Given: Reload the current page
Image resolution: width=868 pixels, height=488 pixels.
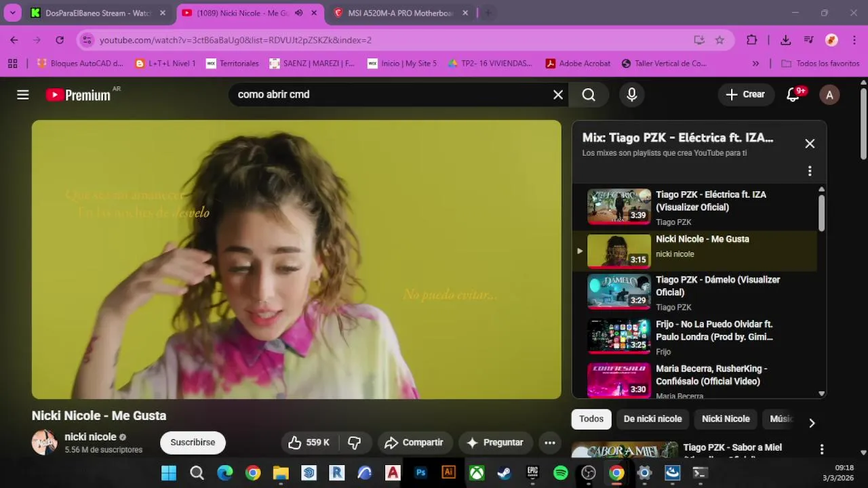Looking at the screenshot, I should [60, 40].
